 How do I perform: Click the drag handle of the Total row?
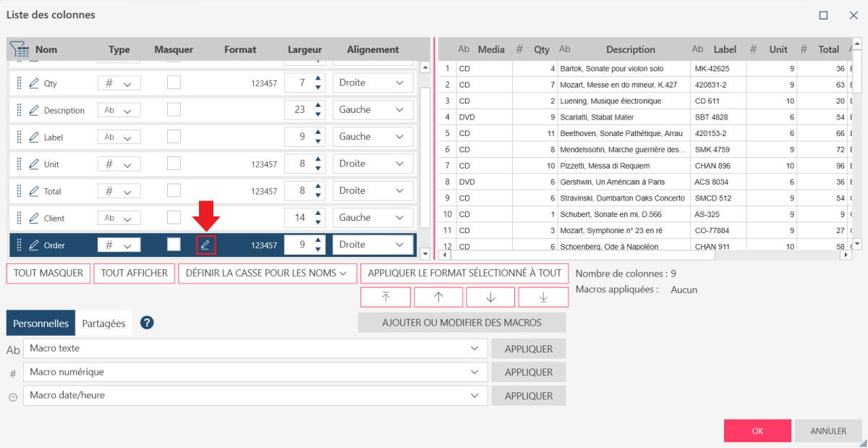(x=19, y=191)
